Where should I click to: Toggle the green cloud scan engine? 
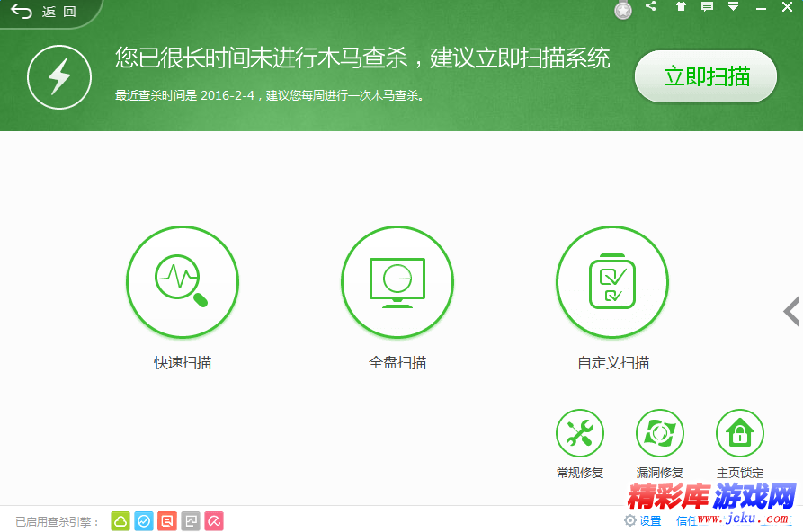click(x=120, y=520)
